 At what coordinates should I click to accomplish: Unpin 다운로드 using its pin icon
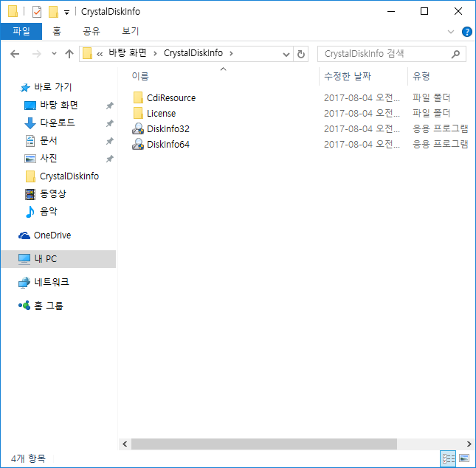tap(109, 123)
